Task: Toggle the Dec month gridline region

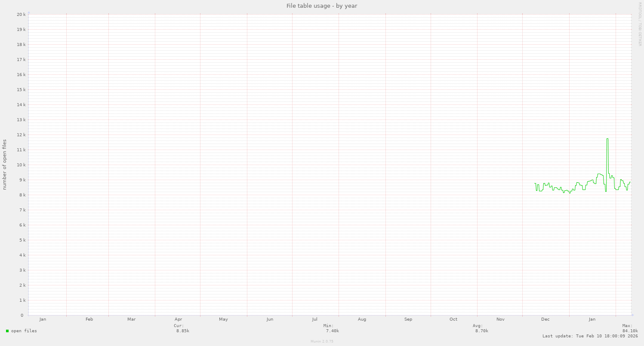Action: [545, 319]
